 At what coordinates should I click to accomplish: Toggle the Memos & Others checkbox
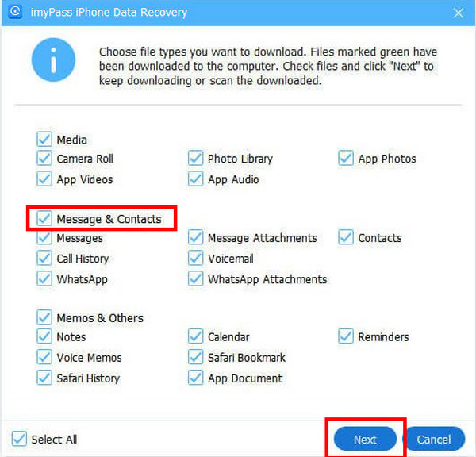tap(44, 317)
